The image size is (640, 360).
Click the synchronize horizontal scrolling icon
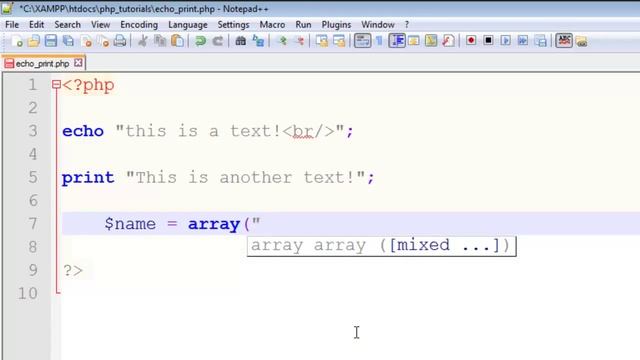point(339,41)
